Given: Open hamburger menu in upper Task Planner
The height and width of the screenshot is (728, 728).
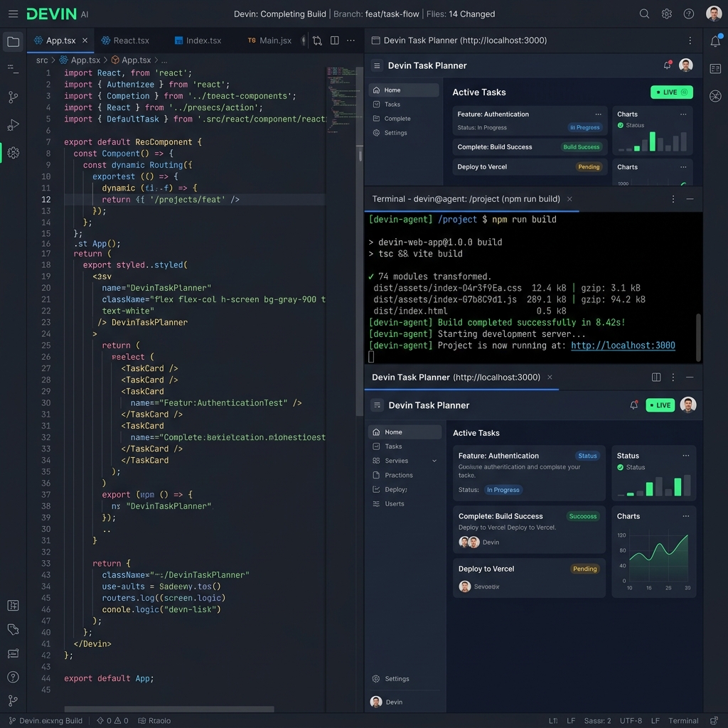Looking at the screenshot, I should (377, 65).
